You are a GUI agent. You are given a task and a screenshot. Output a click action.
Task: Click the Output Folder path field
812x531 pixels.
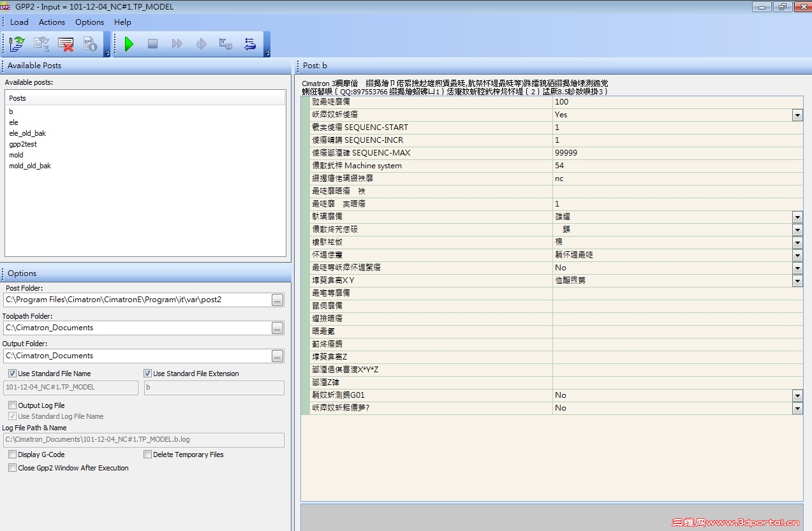[x=137, y=356]
